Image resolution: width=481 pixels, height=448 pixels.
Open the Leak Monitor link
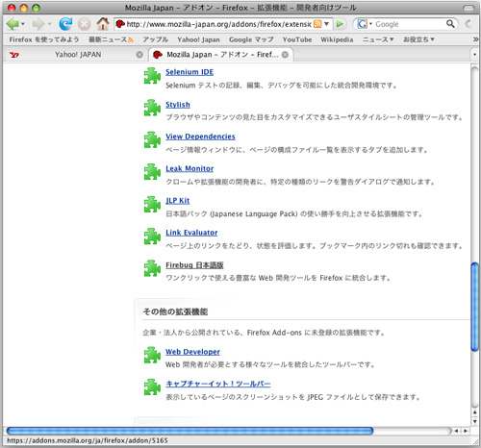click(190, 168)
